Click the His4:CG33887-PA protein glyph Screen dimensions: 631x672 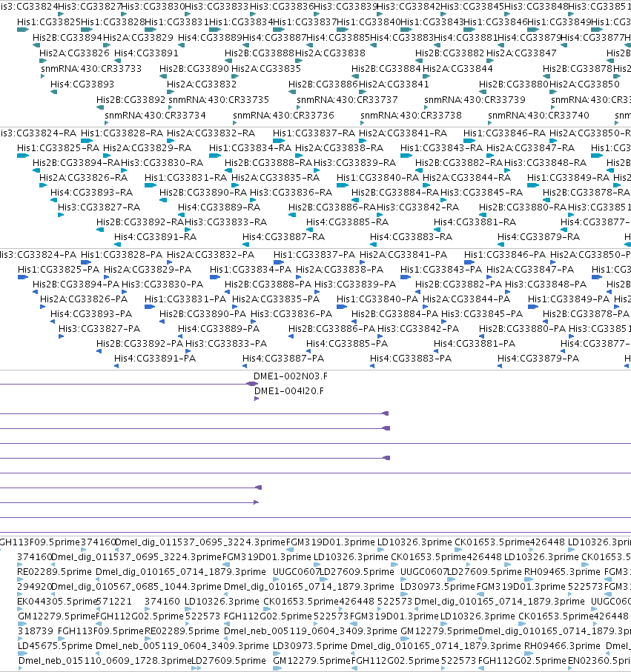tap(245, 366)
